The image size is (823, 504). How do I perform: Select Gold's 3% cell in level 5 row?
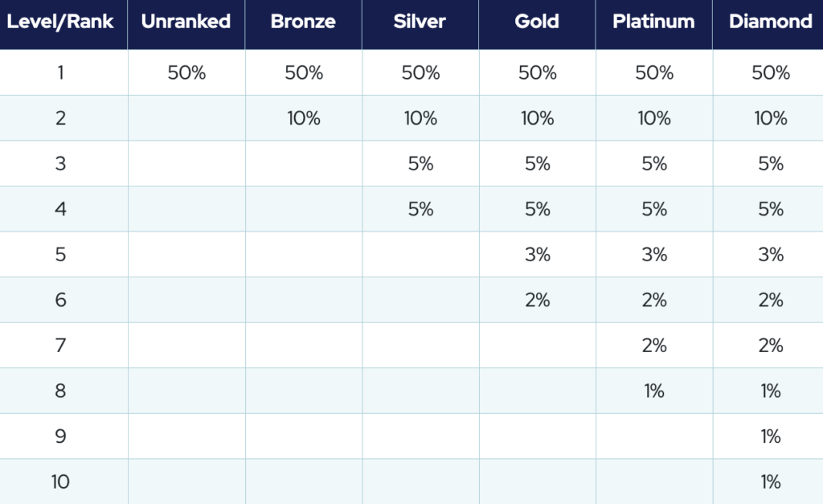coord(538,255)
